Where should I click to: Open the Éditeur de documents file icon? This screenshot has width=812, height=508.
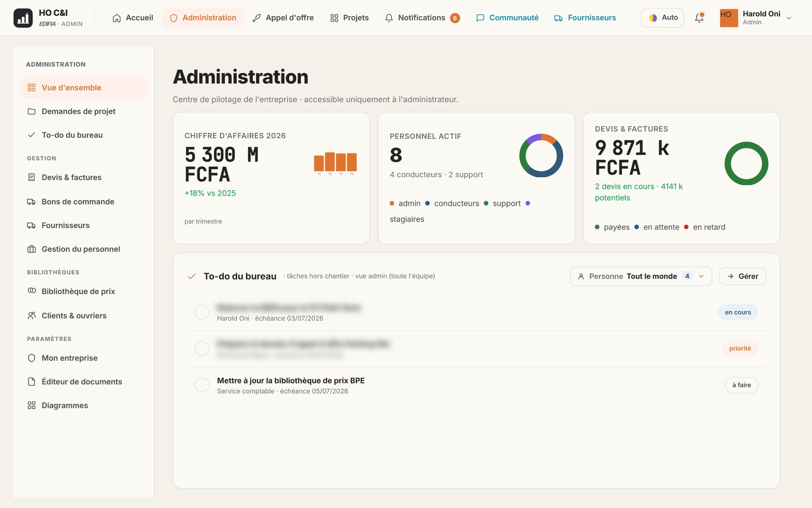point(31,382)
